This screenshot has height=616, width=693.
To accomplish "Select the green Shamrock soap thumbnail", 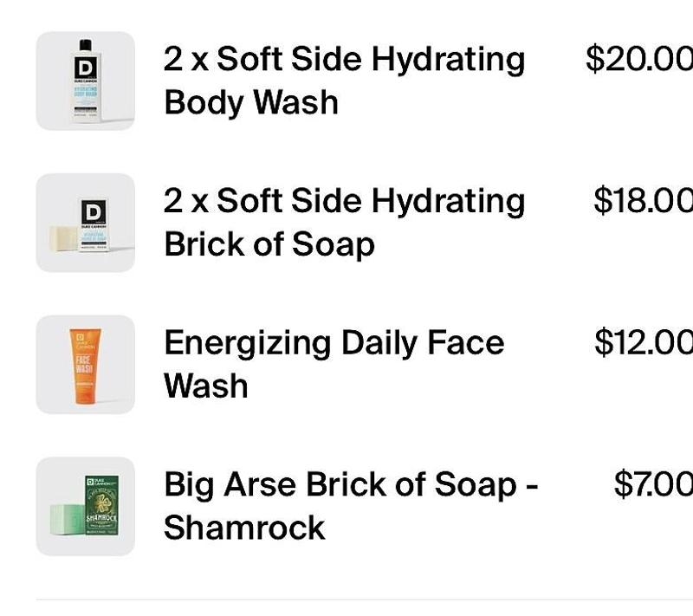I will click(x=85, y=507).
